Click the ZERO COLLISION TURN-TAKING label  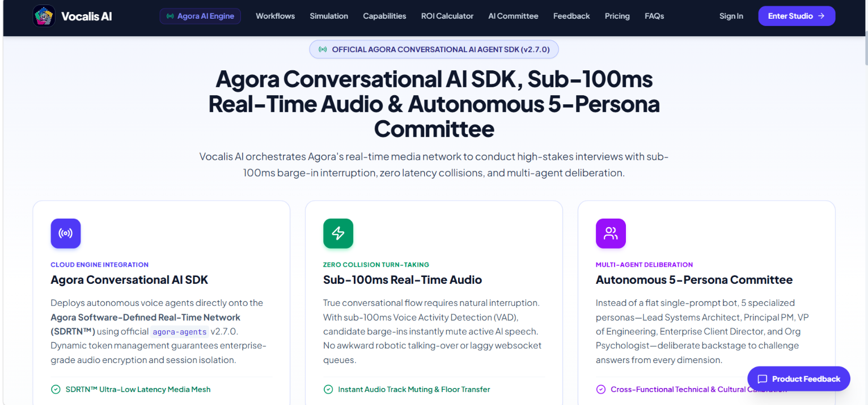click(376, 265)
